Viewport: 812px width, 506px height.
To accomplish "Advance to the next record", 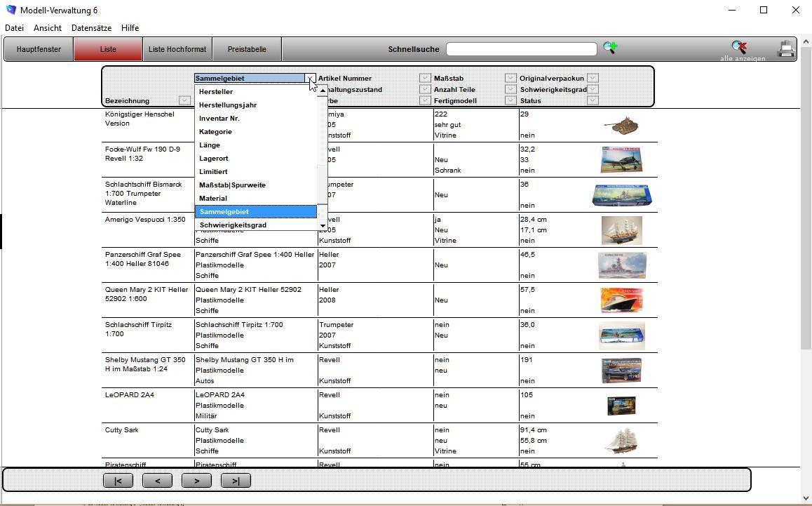I will [x=196, y=481].
